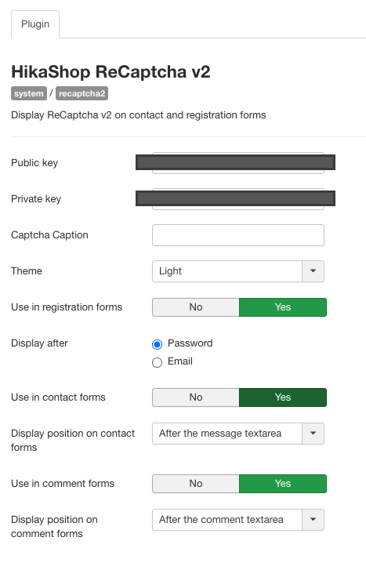Set Use in registration forms to No
This screenshot has height=588, width=366.
point(196,307)
